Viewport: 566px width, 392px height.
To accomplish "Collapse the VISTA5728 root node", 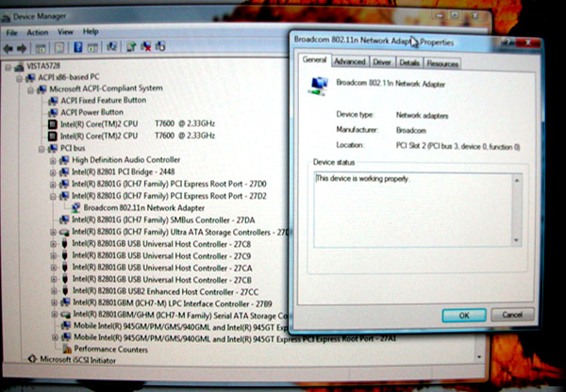I will point(8,67).
